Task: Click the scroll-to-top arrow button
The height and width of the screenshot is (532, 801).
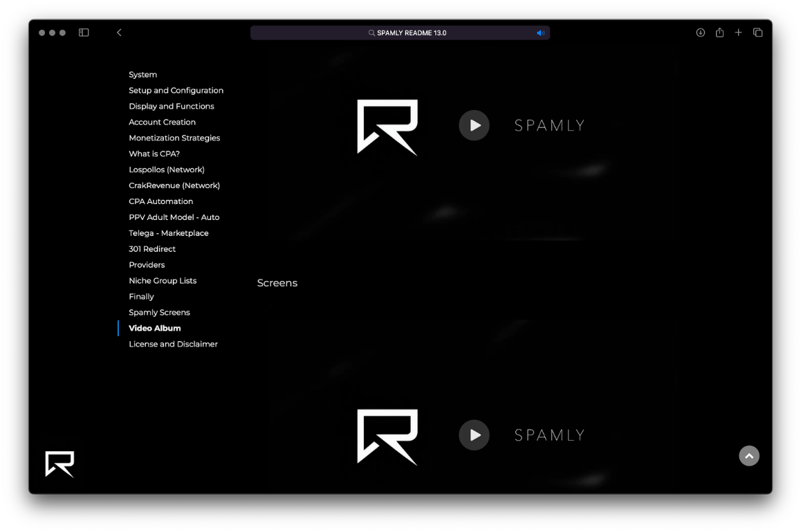Action: tap(749, 456)
